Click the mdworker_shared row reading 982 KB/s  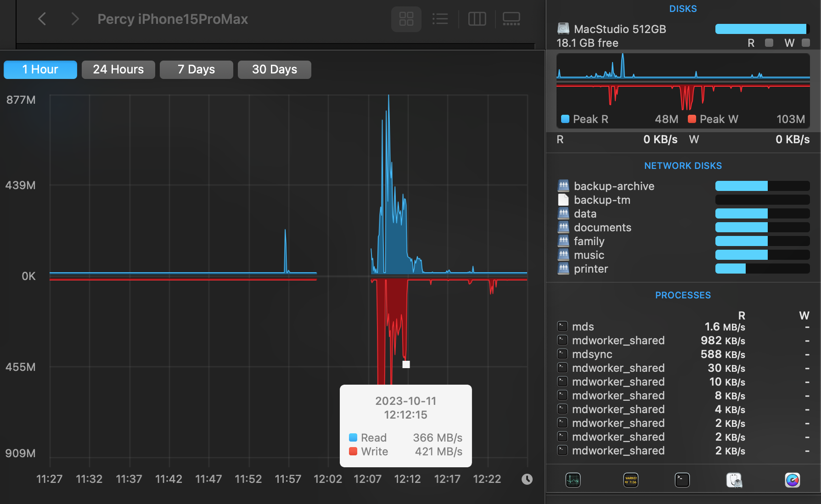click(683, 340)
